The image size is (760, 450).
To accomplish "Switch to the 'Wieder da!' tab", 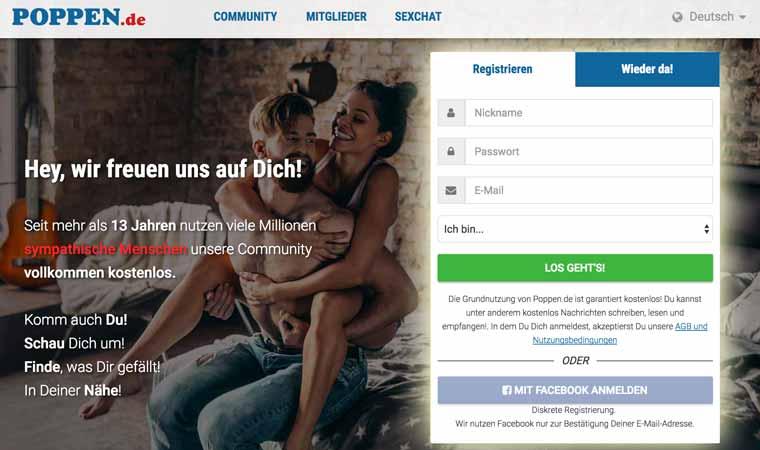I will 647,69.
